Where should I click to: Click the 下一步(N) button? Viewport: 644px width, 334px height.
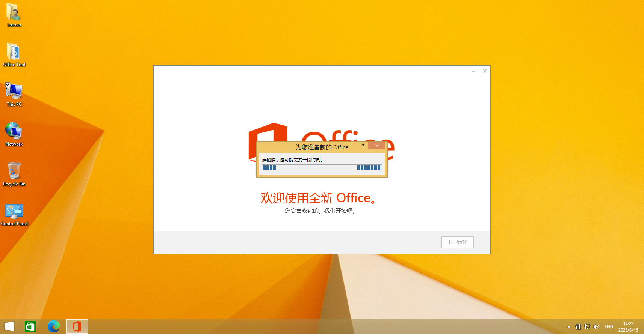pyautogui.click(x=457, y=242)
